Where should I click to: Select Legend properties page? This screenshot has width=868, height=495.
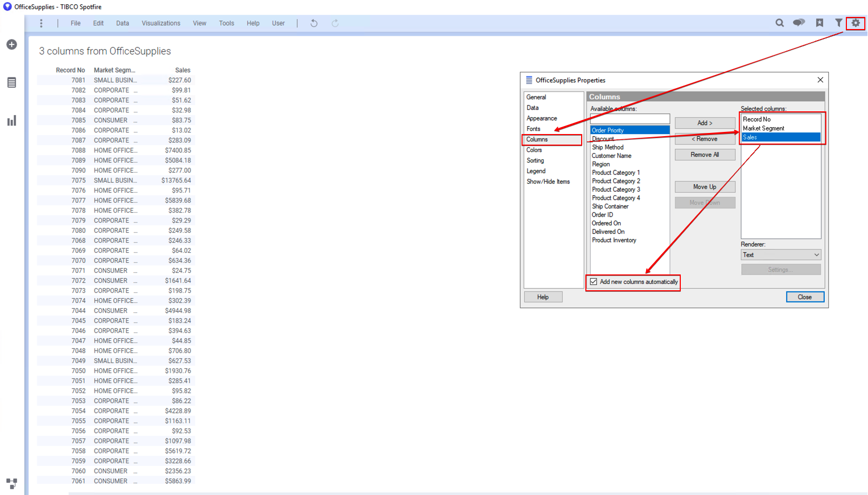(x=536, y=171)
